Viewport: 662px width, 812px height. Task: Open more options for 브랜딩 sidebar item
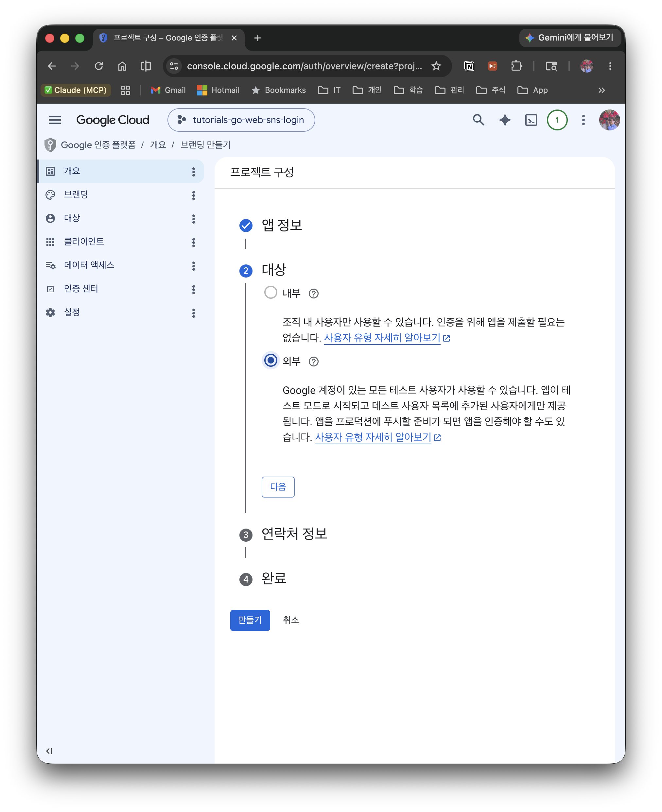[x=194, y=195]
